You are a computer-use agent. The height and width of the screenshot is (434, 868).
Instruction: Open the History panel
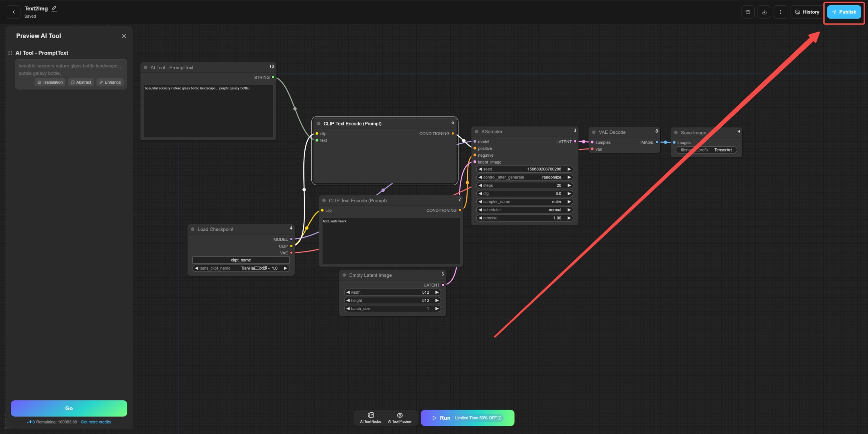[807, 12]
